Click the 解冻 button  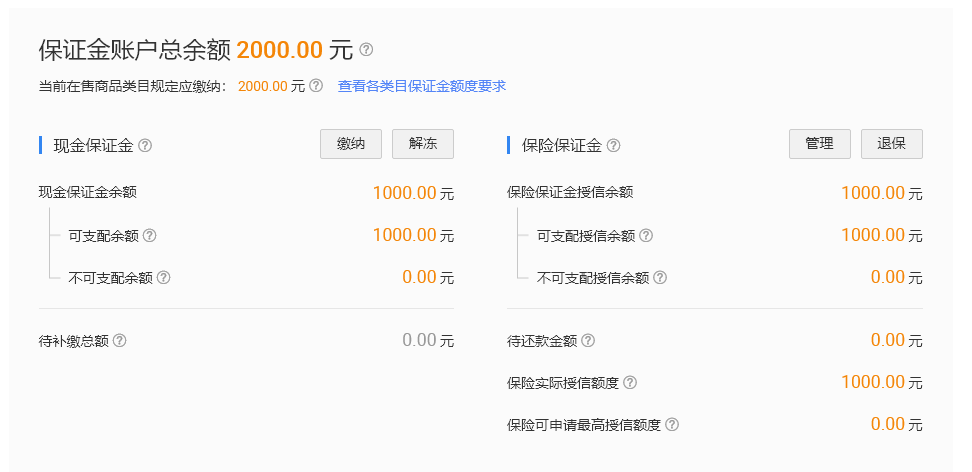423,144
